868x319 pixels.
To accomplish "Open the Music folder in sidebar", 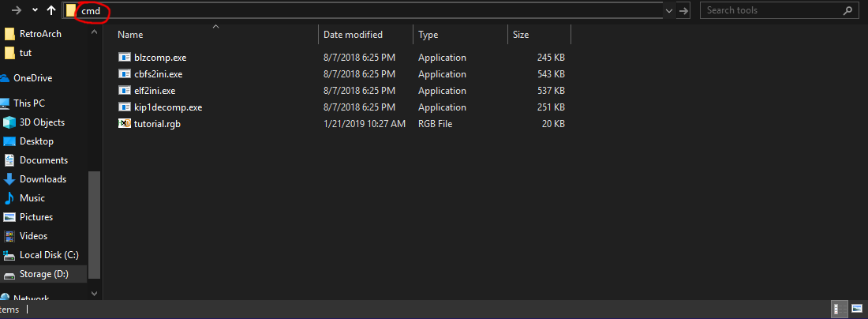I will point(32,197).
